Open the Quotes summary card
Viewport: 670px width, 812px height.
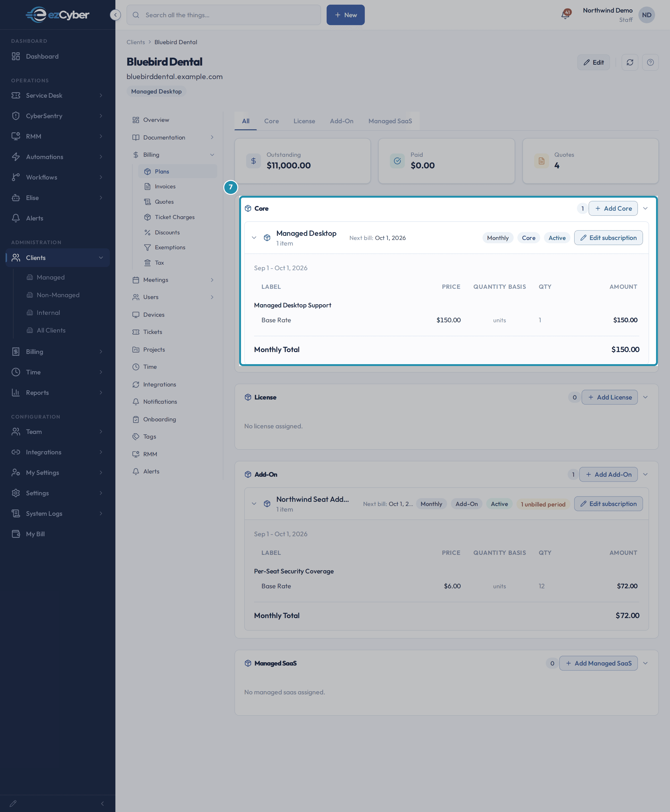[590, 161]
